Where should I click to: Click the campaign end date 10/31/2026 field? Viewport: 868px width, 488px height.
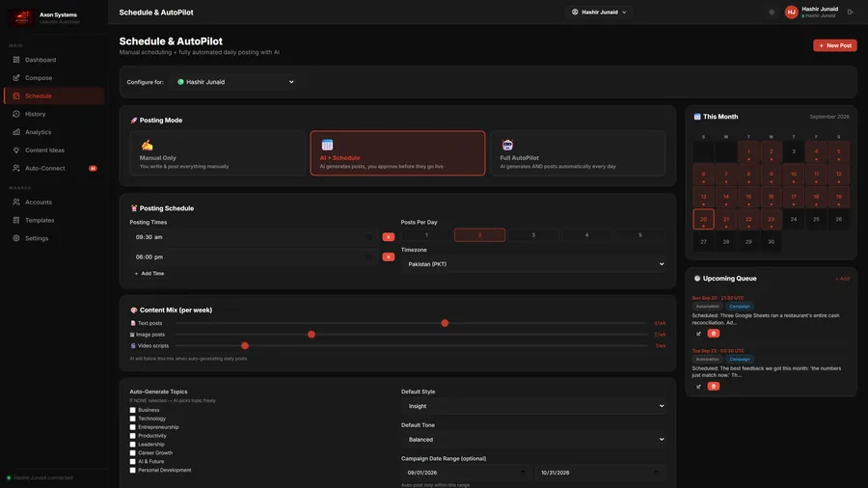click(x=600, y=474)
